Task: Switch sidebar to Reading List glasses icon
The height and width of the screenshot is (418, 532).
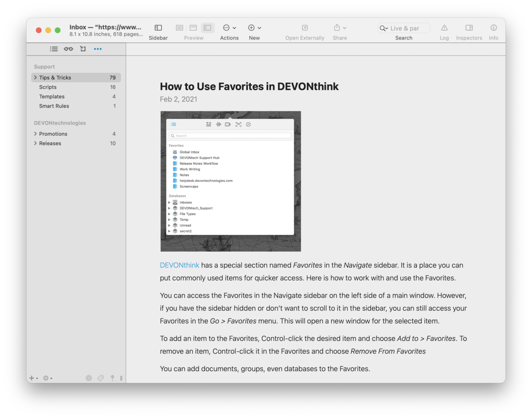Action: (68, 49)
